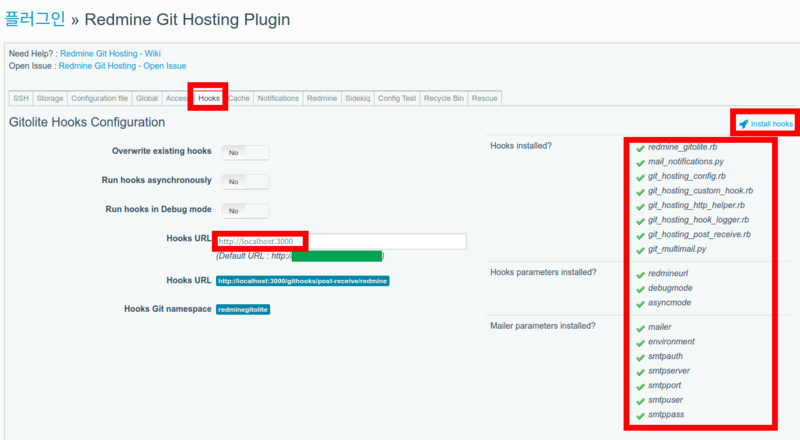
Task: Click the 'Hooks parameters installed?' label
Action: [x=543, y=272]
